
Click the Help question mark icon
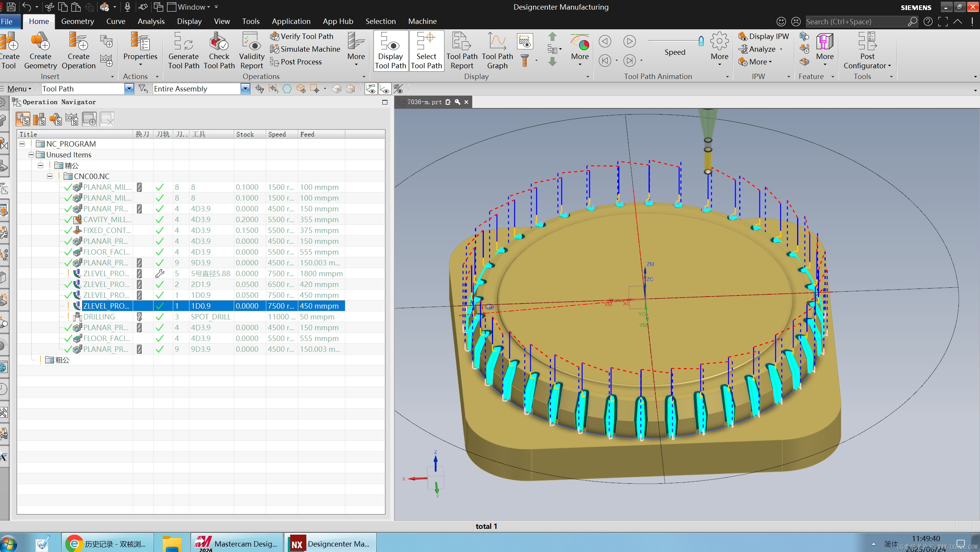[928, 22]
